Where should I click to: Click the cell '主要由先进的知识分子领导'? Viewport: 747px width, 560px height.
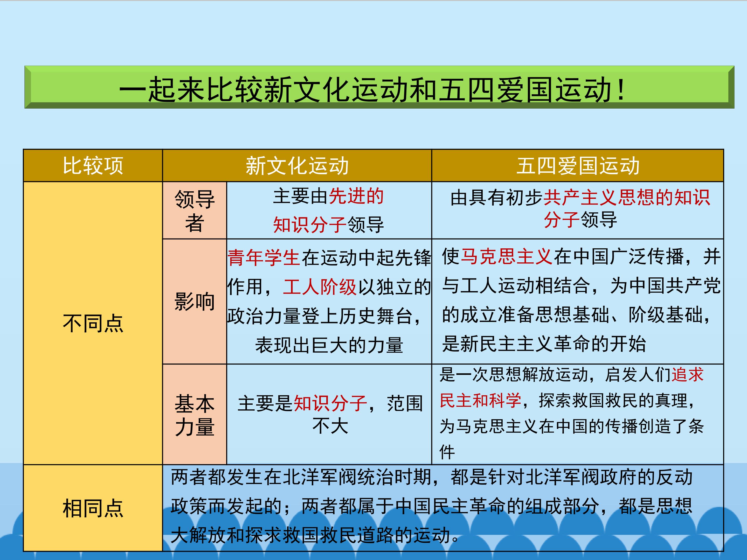(x=329, y=210)
